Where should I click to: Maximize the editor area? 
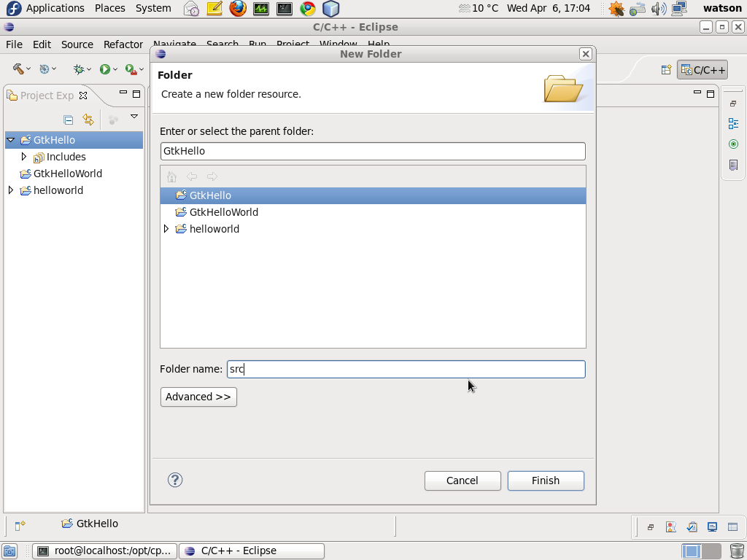pyautogui.click(x=711, y=94)
